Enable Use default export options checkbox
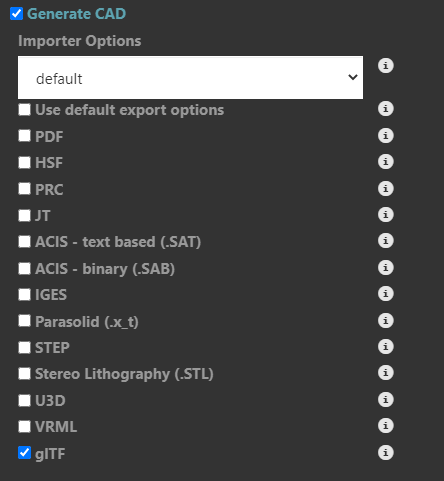444x481 pixels. click(x=24, y=109)
